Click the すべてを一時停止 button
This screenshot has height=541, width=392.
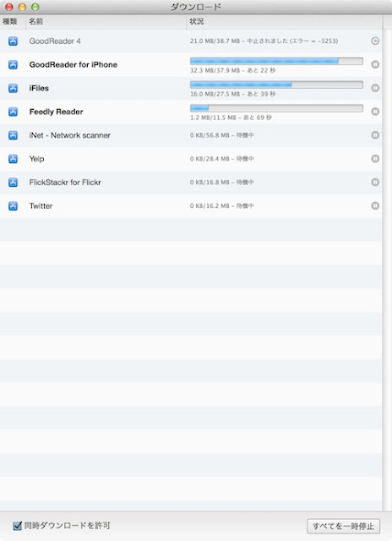[343, 526]
